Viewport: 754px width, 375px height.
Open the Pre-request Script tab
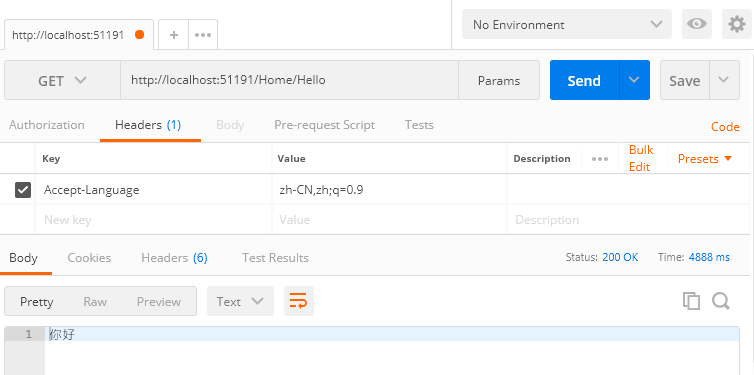pyautogui.click(x=324, y=125)
